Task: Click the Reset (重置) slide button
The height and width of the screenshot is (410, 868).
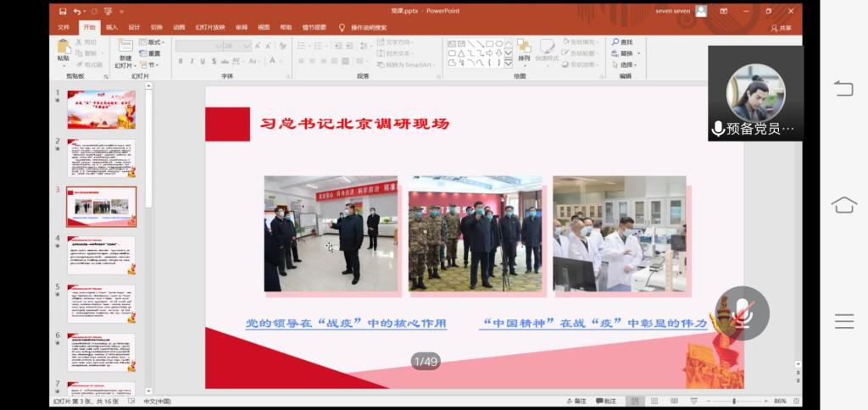Action: [151, 53]
